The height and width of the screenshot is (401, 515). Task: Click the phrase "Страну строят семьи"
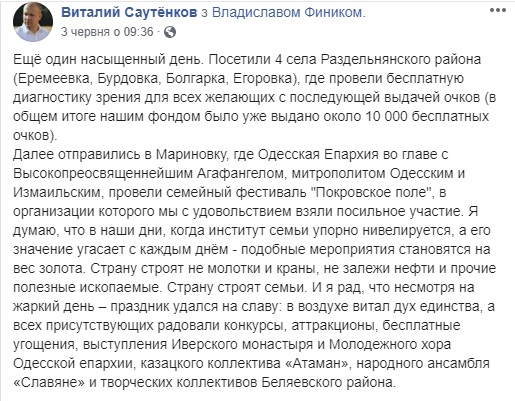(x=235, y=288)
